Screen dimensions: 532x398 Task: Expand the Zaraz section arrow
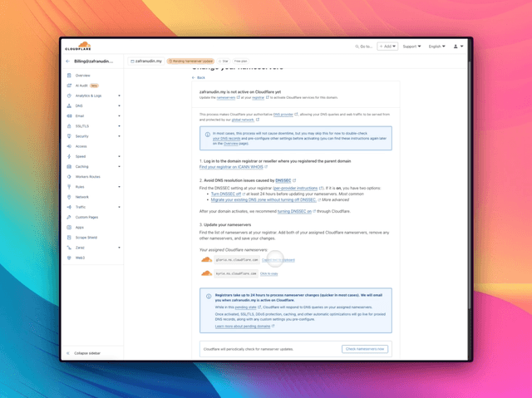coord(119,248)
